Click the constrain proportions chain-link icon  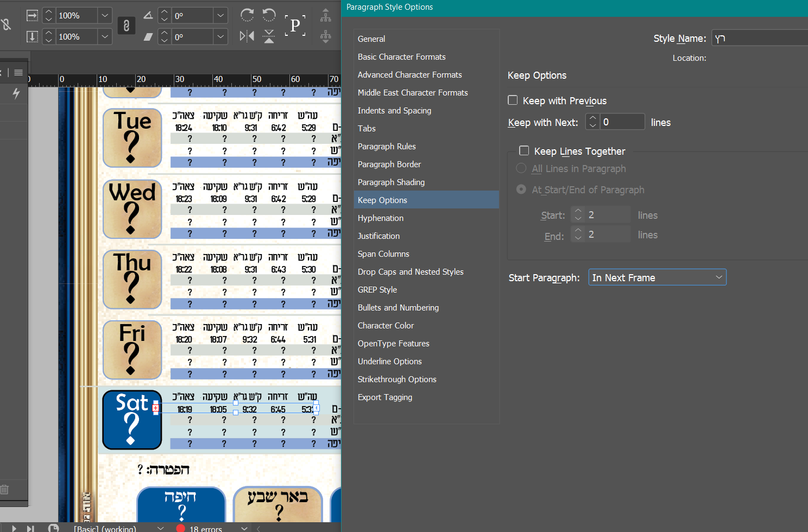(126, 26)
